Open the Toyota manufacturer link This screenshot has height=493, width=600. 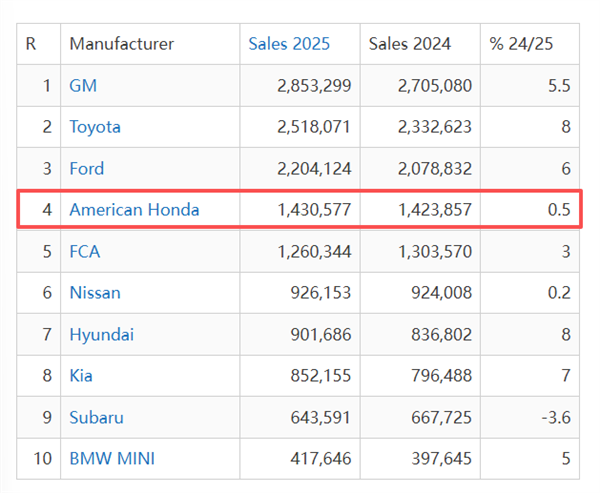(95, 127)
